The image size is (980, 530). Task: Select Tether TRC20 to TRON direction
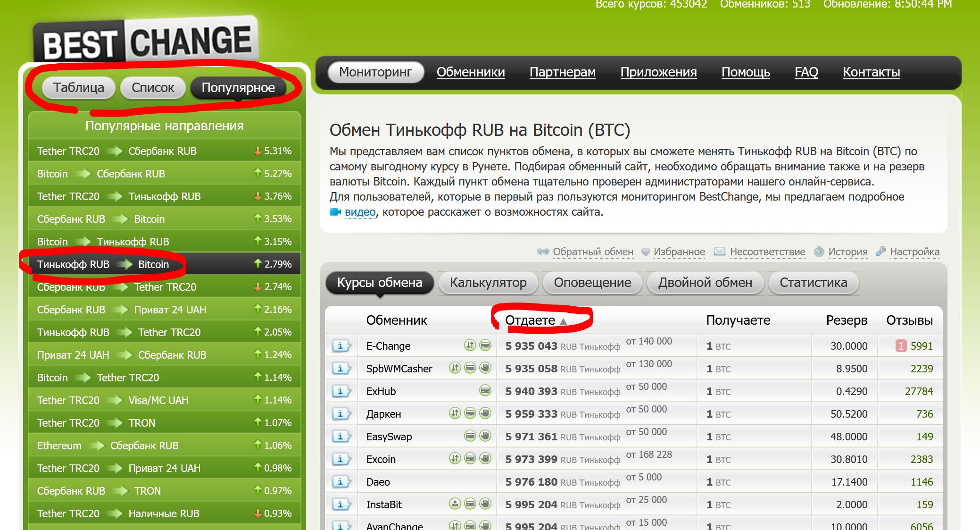[165, 423]
